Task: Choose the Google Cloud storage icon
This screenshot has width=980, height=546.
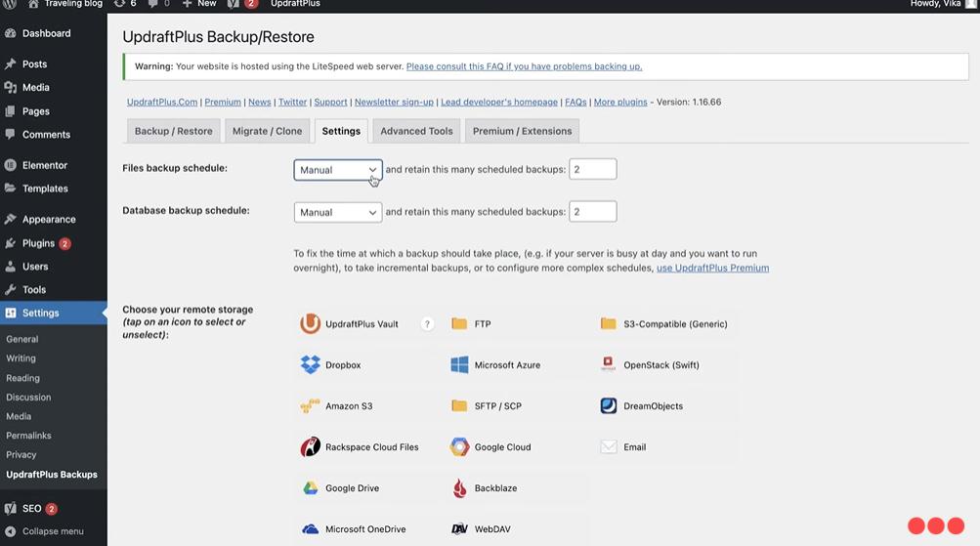Action: click(459, 447)
